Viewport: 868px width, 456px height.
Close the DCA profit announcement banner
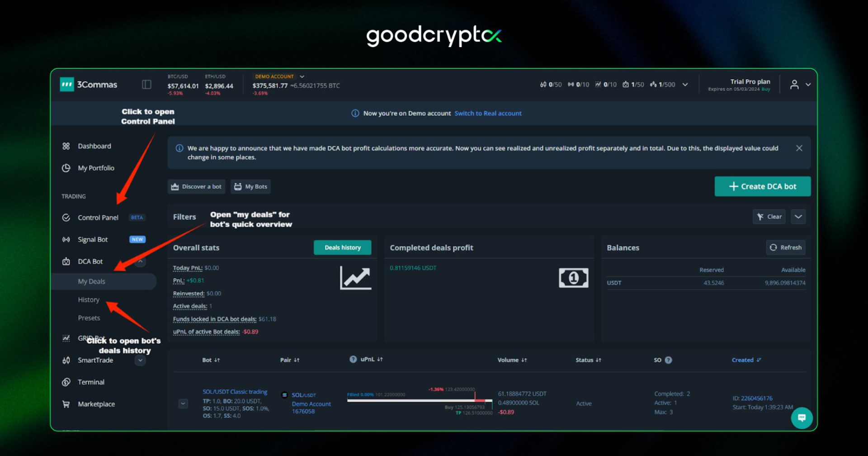pyautogui.click(x=799, y=148)
